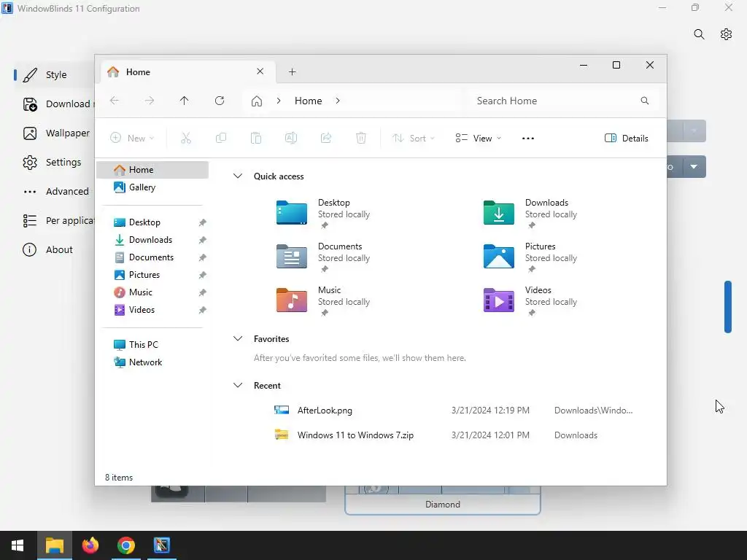Open Advanced section in WindowBlinds sidebar
Viewport: 747px width, 560px height.
[x=55, y=192]
